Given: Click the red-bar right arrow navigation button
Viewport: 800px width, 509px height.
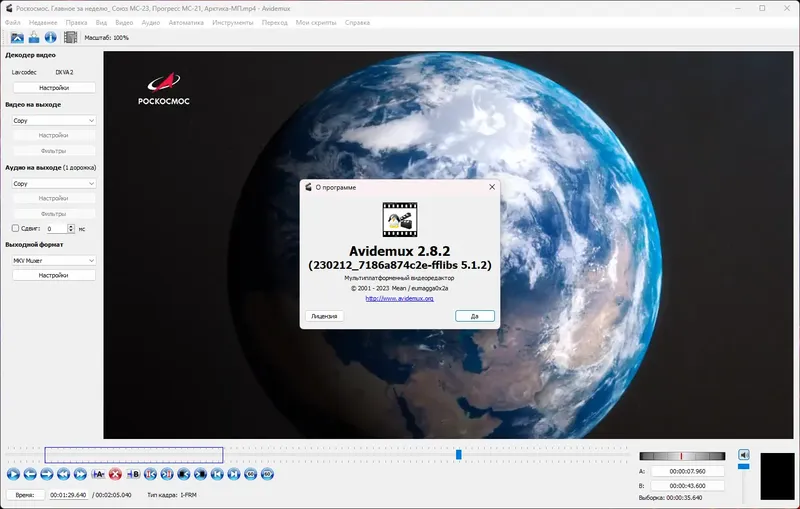Looking at the screenshot, I should point(167,474).
